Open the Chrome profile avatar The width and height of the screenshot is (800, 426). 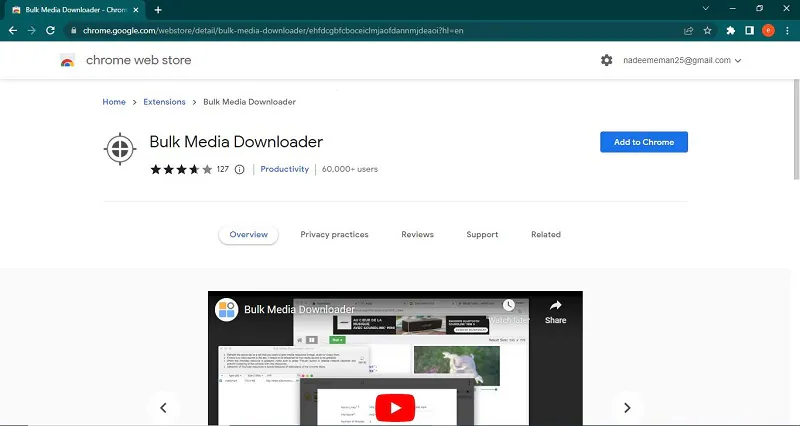[x=768, y=31]
